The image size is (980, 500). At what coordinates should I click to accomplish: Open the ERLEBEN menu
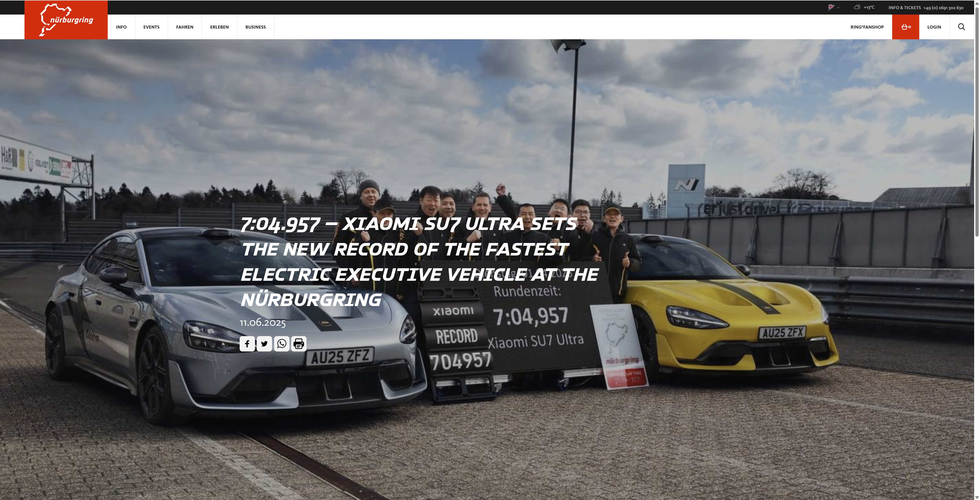pyautogui.click(x=219, y=27)
